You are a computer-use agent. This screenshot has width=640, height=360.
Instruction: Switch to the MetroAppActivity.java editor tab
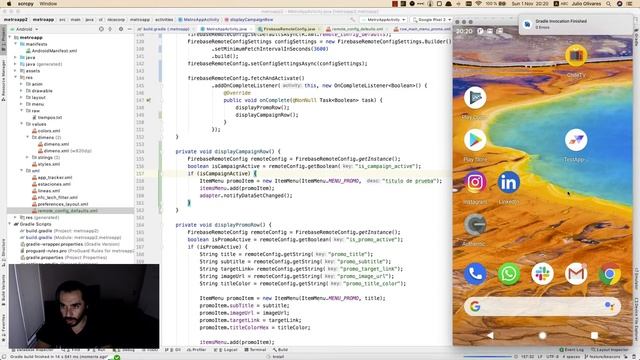point(226,29)
